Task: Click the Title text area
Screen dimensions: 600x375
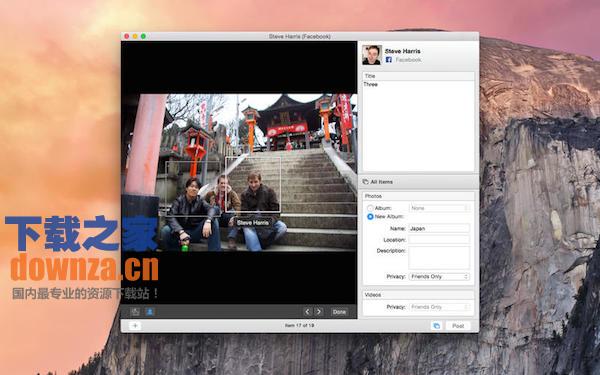Action: pyautogui.click(x=418, y=126)
